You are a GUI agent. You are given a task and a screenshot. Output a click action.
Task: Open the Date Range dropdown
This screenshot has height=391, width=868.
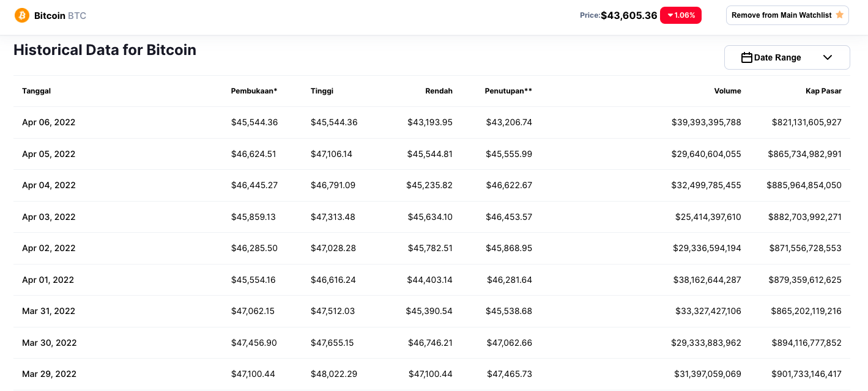787,57
